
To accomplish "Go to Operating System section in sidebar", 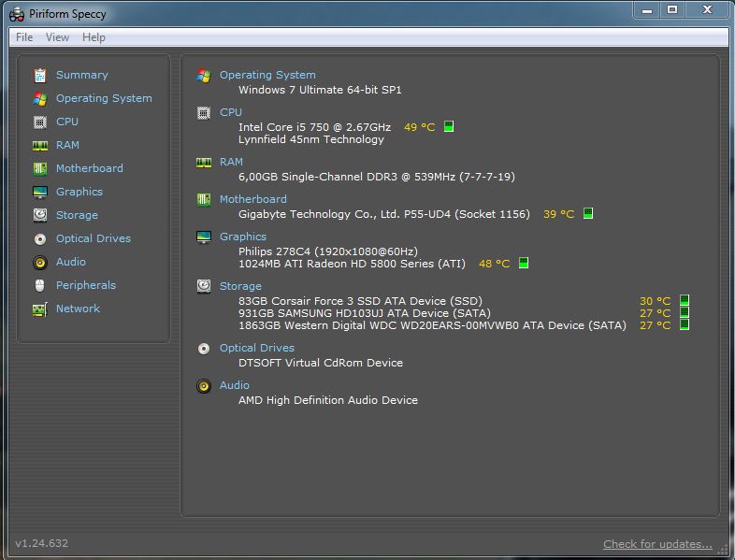I will coord(104,98).
